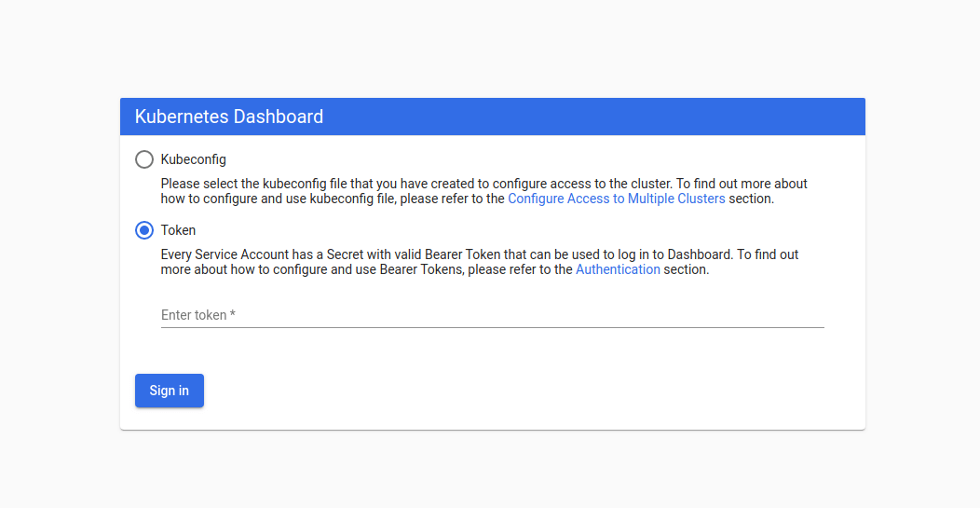Click the Sign in button
Image resolution: width=980 pixels, height=508 pixels.
click(170, 391)
